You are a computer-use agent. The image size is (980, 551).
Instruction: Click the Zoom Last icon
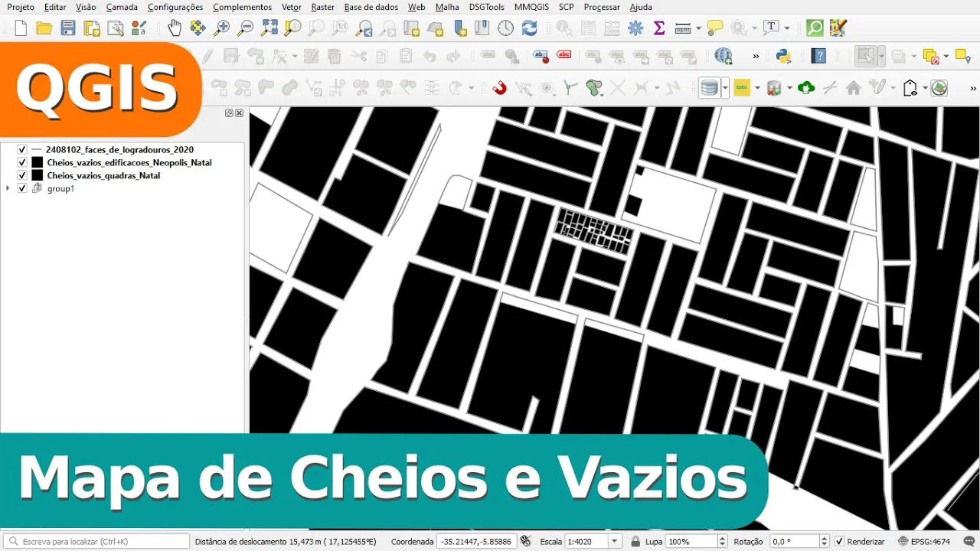[364, 28]
